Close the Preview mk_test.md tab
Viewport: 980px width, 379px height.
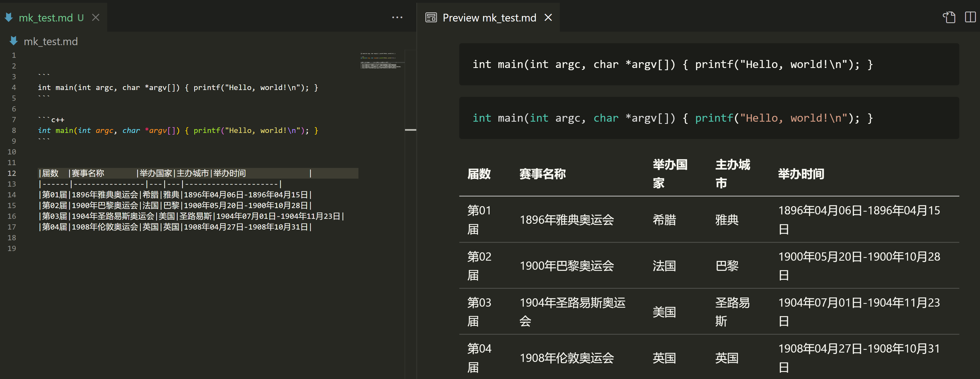pos(548,18)
